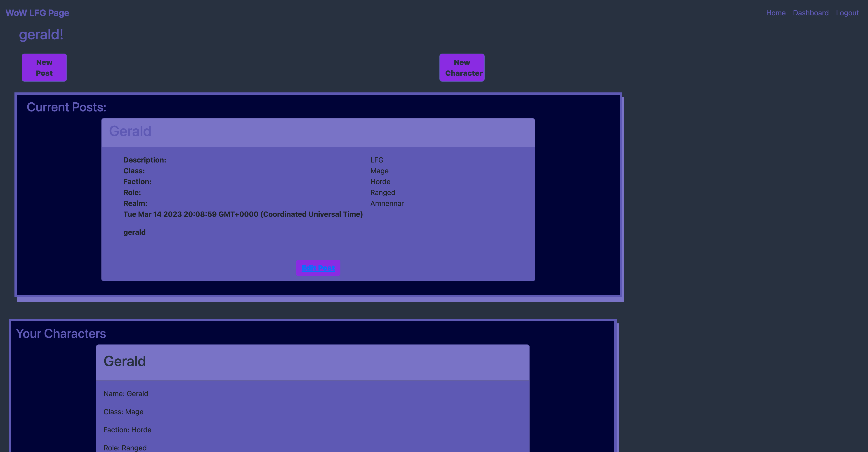Click the post Role value Ranged
This screenshot has height=452, width=868.
pyautogui.click(x=382, y=192)
